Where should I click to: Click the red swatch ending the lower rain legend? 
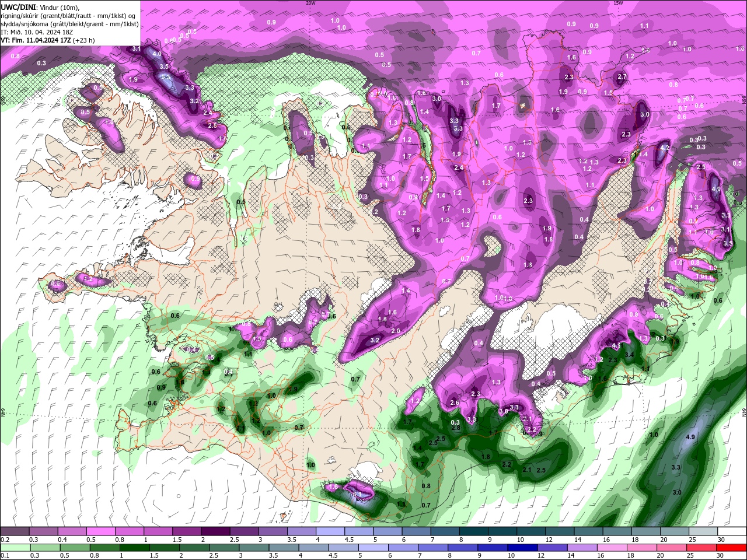click(x=732, y=548)
